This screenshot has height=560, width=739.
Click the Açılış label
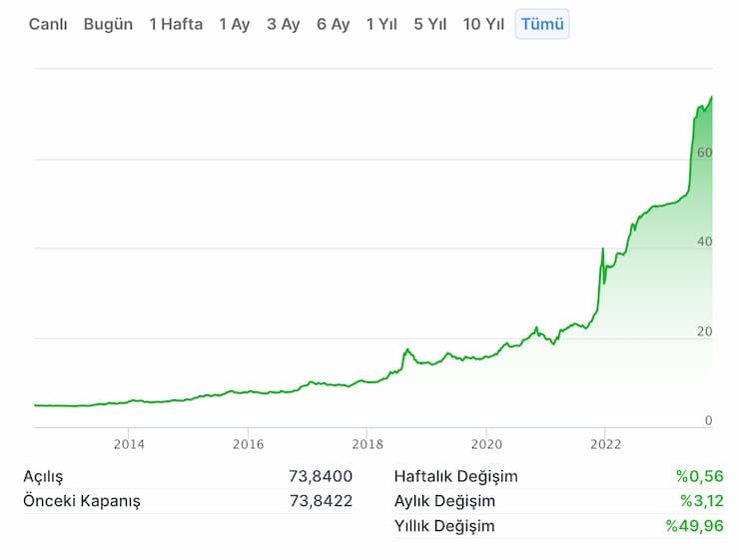(x=43, y=476)
